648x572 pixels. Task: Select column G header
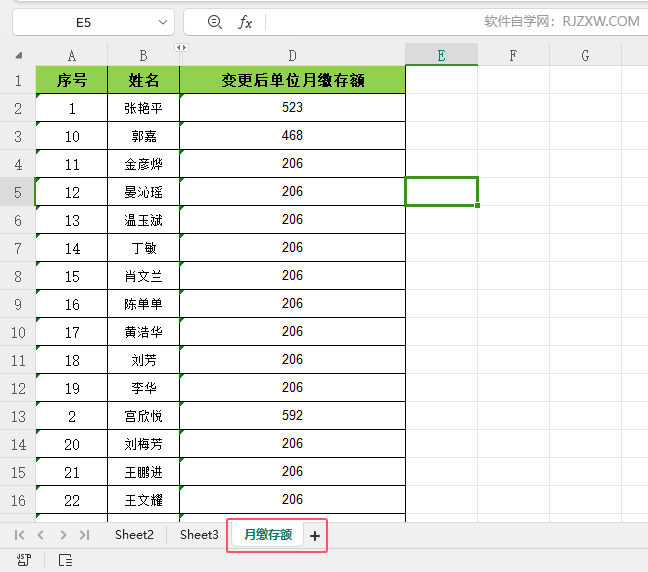point(585,55)
